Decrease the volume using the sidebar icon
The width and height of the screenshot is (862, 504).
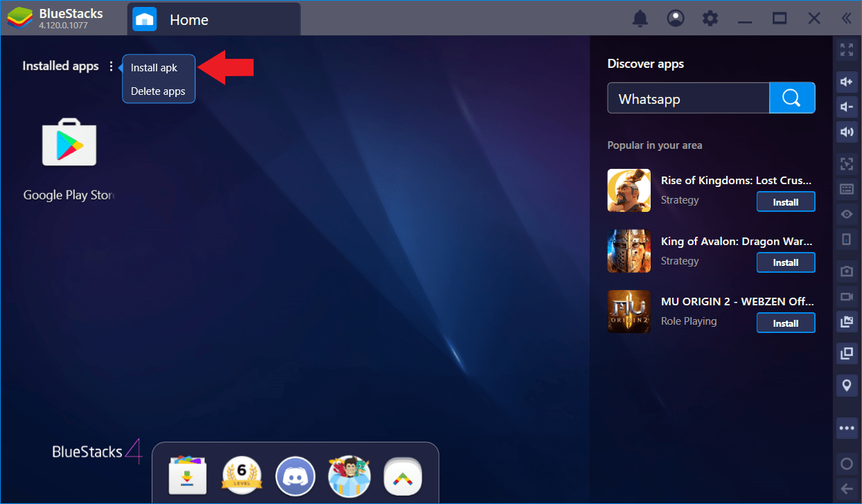(x=846, y=107)
